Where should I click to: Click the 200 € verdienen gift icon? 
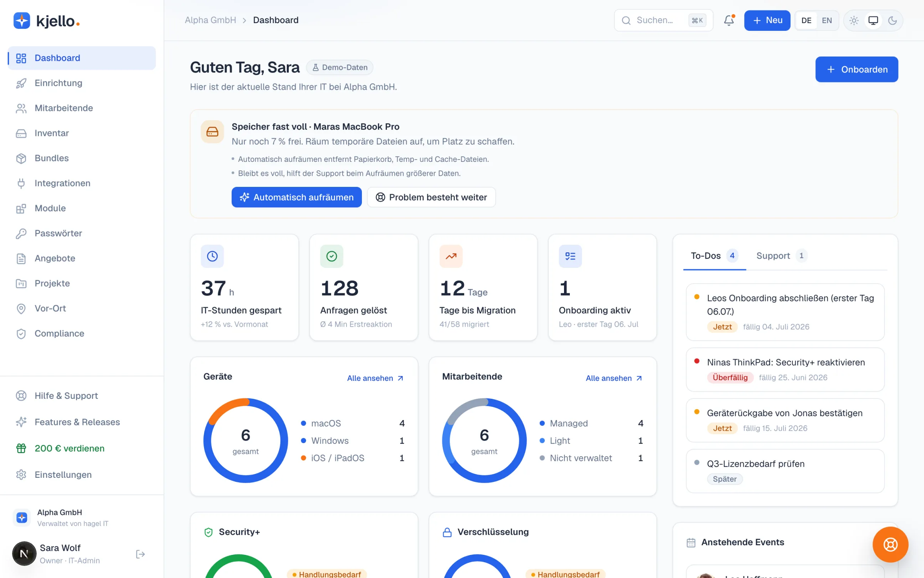21,448
